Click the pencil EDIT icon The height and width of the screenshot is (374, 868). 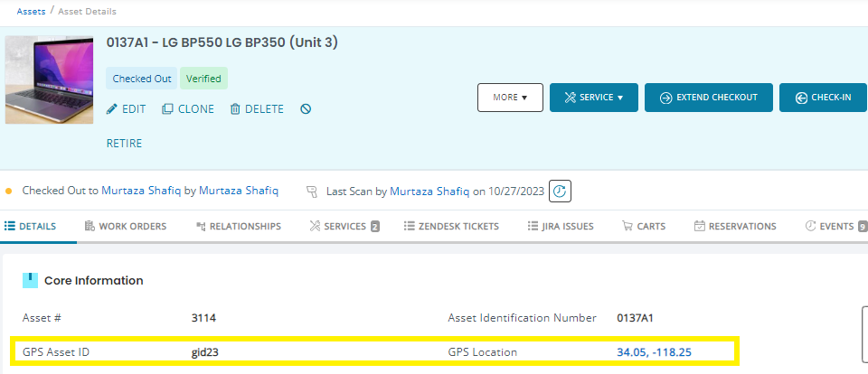[112, 109]
